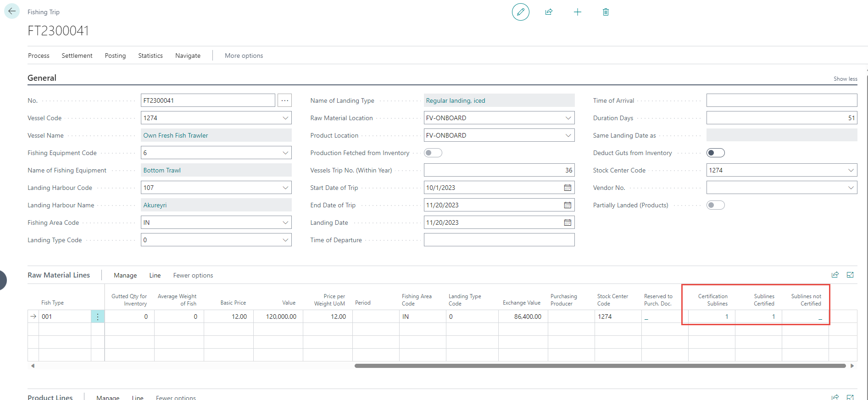Screen dimensions: 868x400
Task: Click three-dot menu on row 001
Action: click(x=98, y=317)
